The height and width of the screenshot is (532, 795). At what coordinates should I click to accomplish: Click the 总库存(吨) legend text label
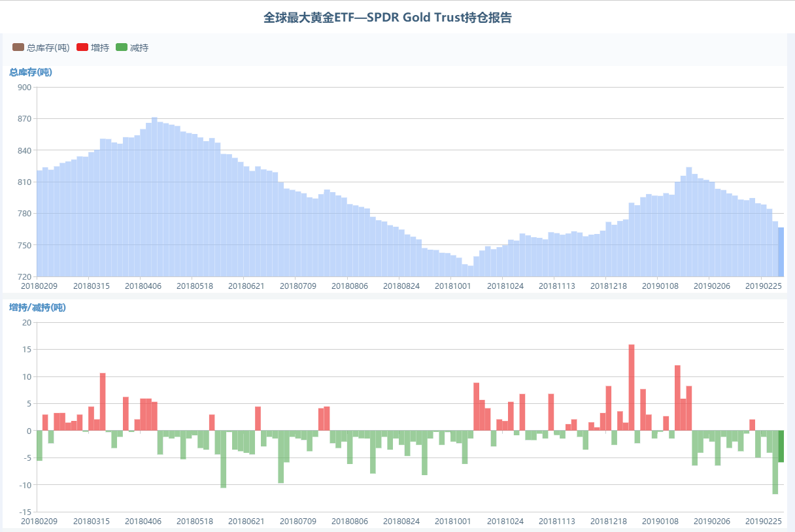(x=48, y=48)
